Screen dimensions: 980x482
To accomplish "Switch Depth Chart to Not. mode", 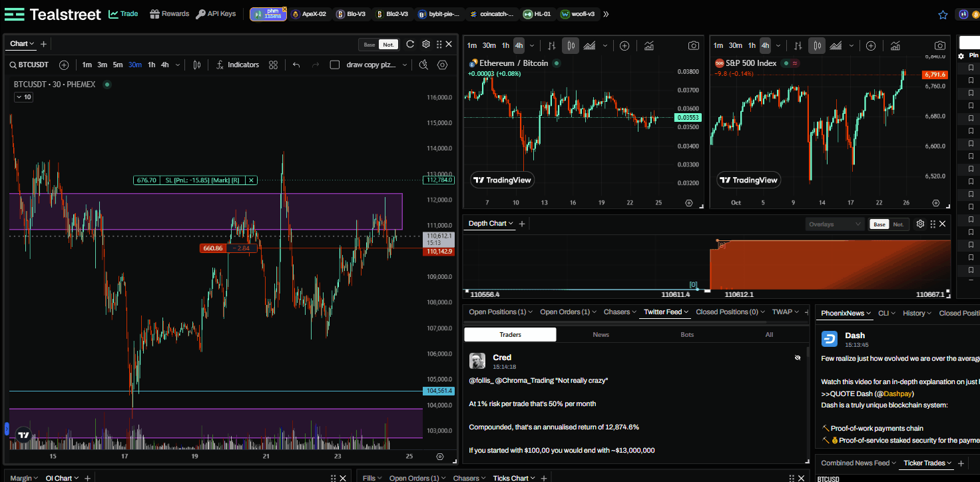I will pyautogui.click(x=898, y=224).
